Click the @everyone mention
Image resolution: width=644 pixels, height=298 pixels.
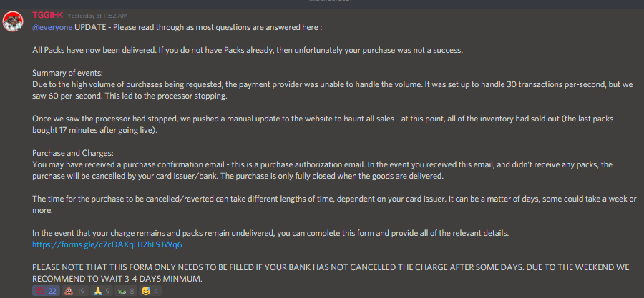[x=52, y=27]
